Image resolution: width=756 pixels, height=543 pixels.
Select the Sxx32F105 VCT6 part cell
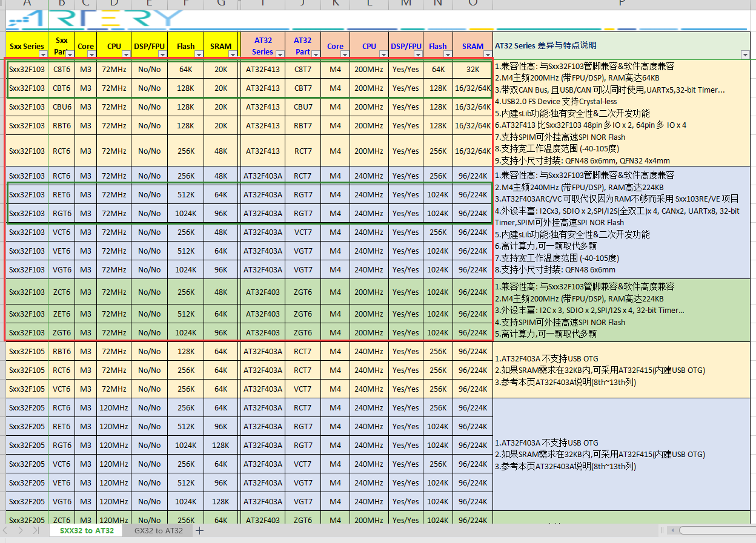62,389
